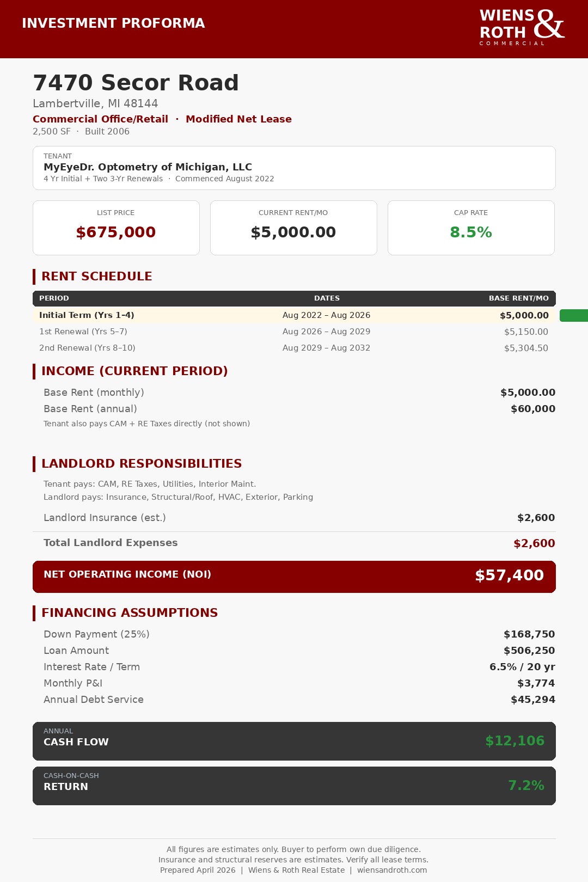Image resolution: width=588 pixels, height=882 pixels.
Task: Click the Annual Cash Flow bar
Action: point(294,741)
